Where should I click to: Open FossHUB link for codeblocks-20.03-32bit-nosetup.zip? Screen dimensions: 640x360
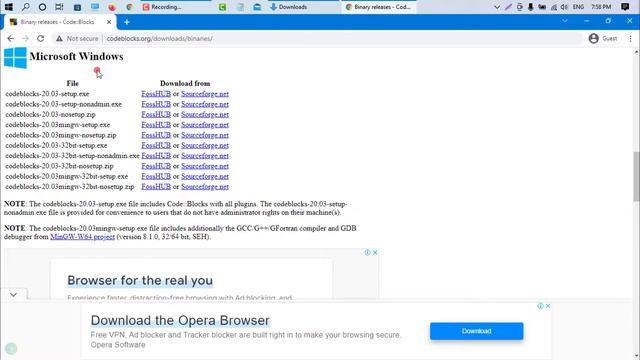pyautogui.click(x=156, y=166)
